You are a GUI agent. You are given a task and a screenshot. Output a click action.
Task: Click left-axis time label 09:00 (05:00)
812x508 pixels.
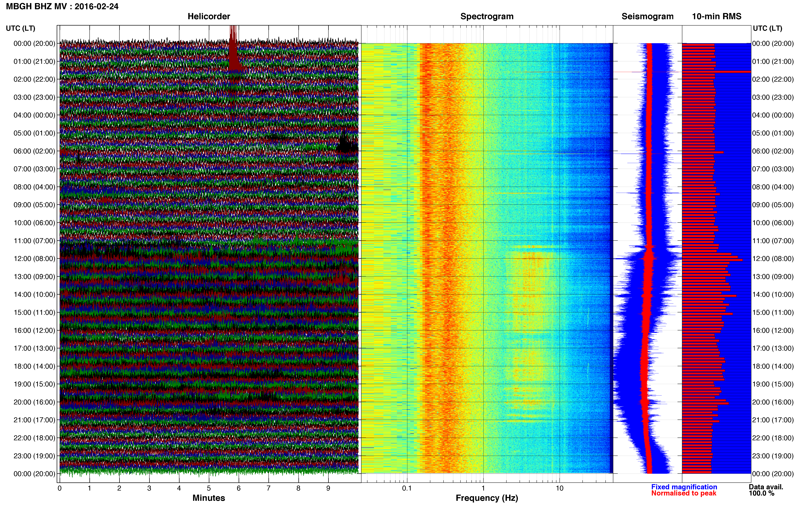point(34,205)
